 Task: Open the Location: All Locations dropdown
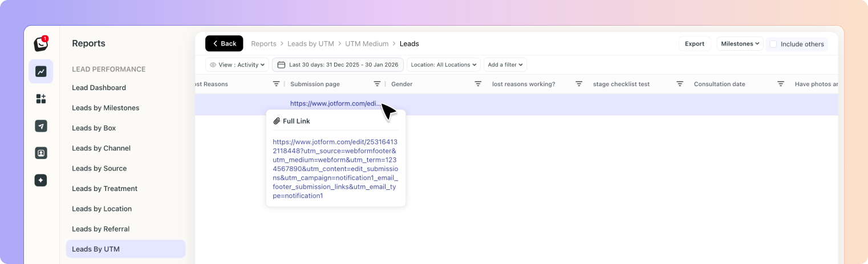click(444, 64)
